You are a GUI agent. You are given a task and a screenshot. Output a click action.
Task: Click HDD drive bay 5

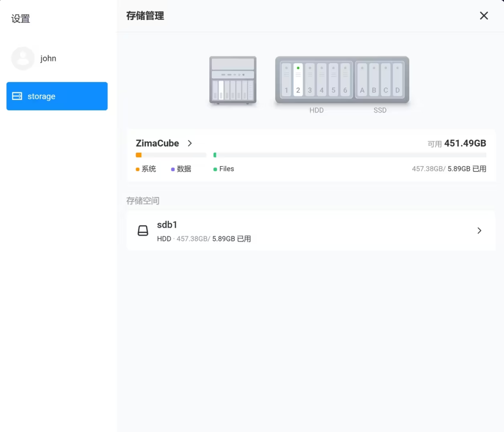click(x=333, y=80)
